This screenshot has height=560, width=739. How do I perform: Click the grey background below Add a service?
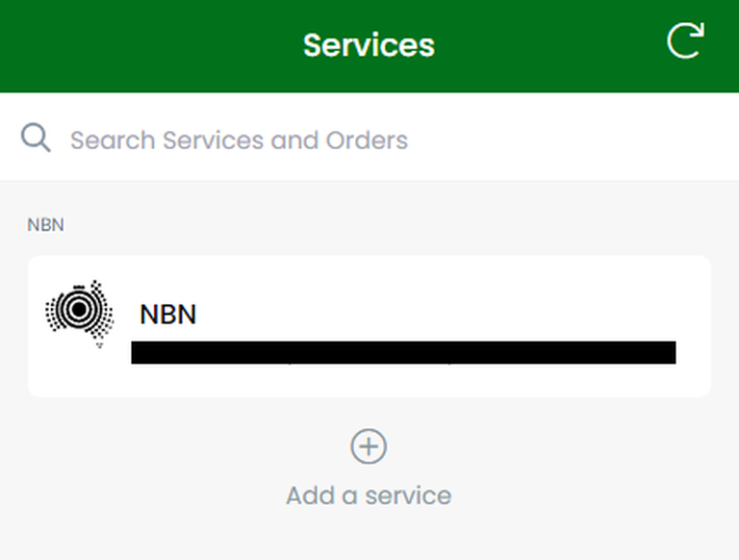[369, 537]
